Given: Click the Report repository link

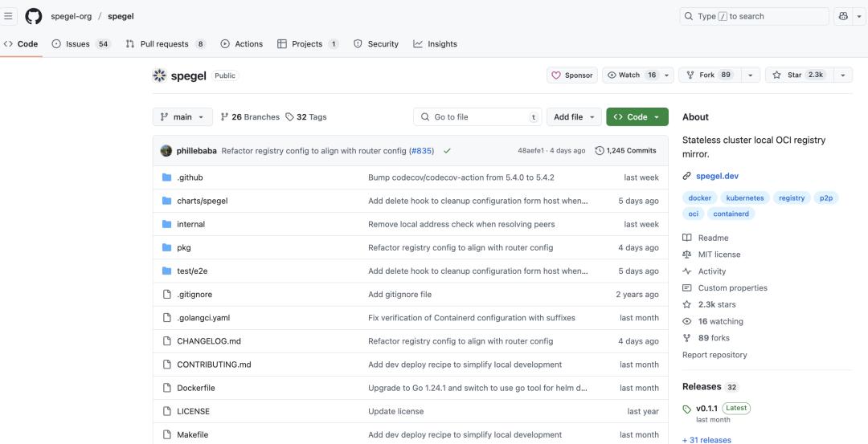Looking at the screenshot, I should click(x=714, y=354).
